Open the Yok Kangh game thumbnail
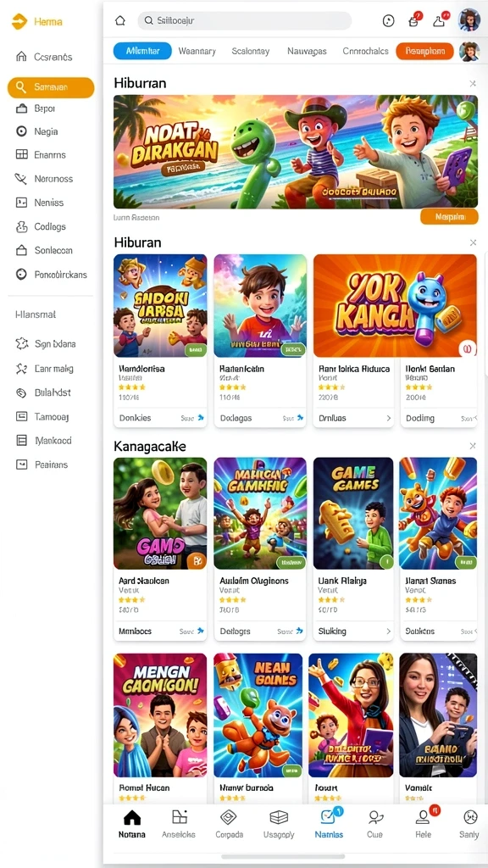Image resolution: width=488 pixels, height=868 pixels. (395, 305)
